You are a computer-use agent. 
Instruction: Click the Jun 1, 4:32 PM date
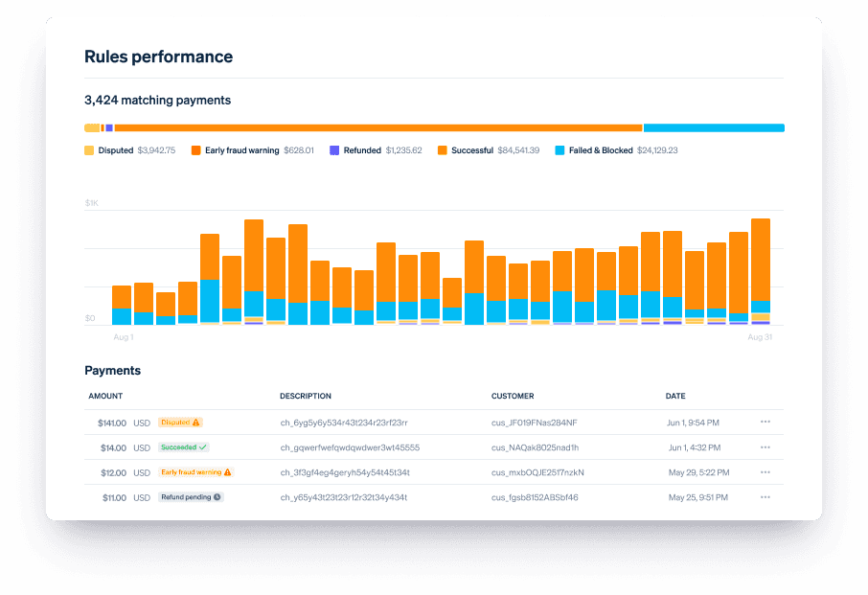click(695, 447)
